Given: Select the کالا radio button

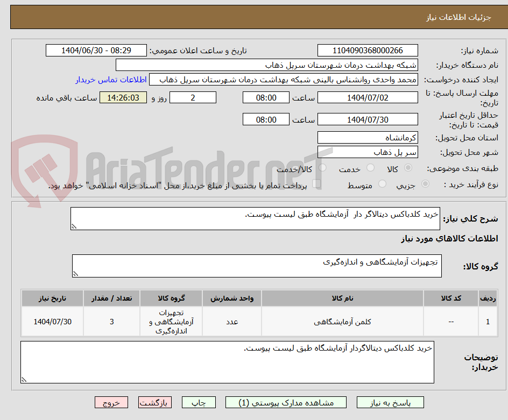Looking at the screenshot, I should pyautogui.click(x=407, y=167).
